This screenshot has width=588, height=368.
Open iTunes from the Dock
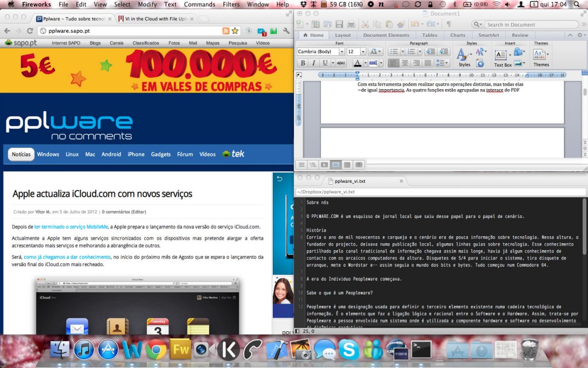(x=84, y=349)
